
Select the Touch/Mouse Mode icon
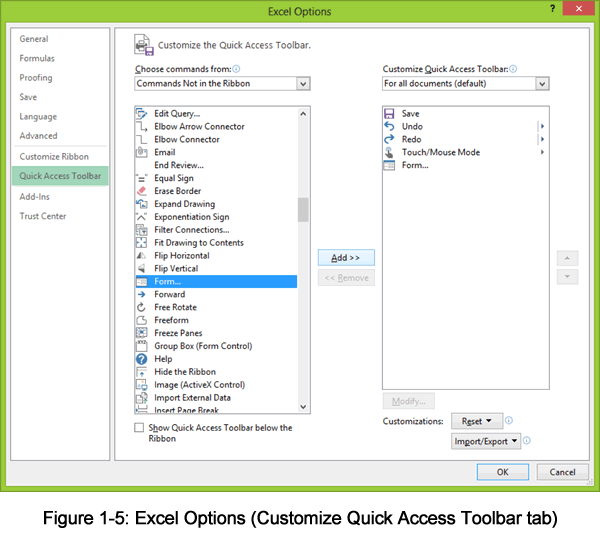(x=389, y=153)
